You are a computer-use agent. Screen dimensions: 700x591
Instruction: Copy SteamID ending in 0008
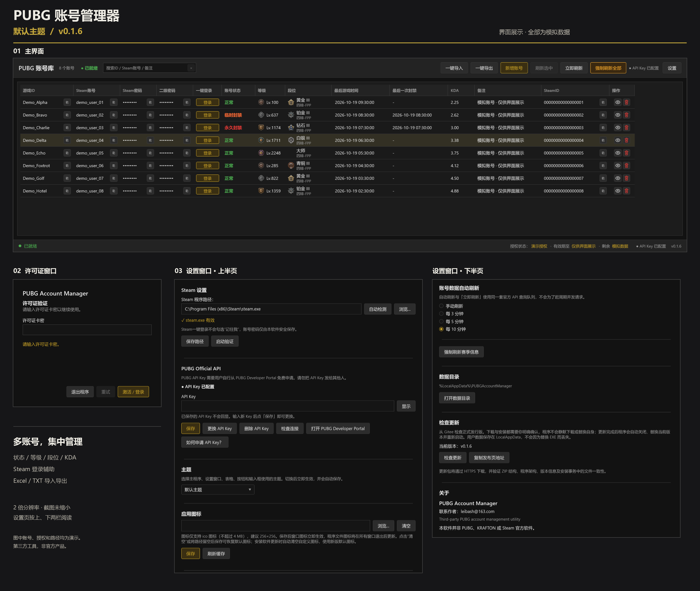click(x=603, y=191)
